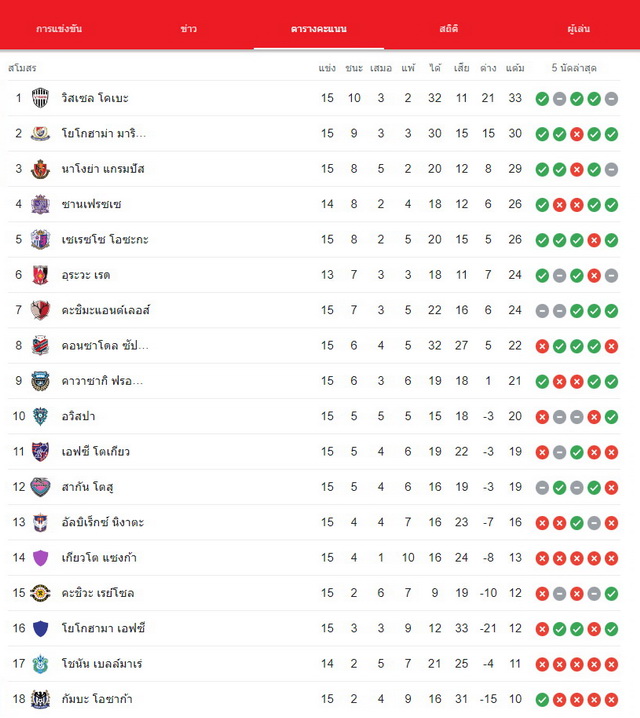
Task: Click the Kashima Antlers club crest
Action: tap(40, 310)
